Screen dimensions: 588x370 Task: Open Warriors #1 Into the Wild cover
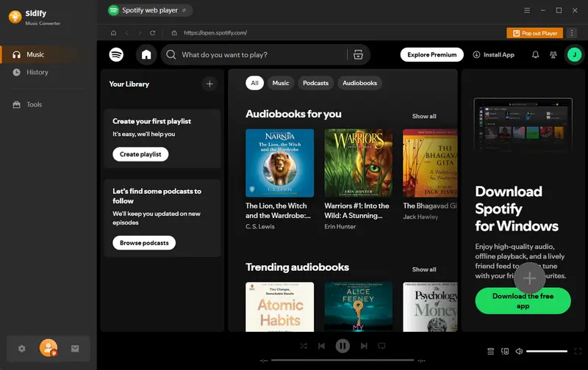coord(359,163)
